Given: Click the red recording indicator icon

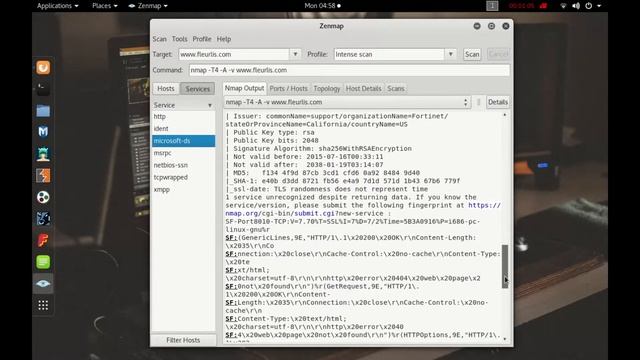Looking at the screenshot, I should pyautogui.click(x=543, y=6).
